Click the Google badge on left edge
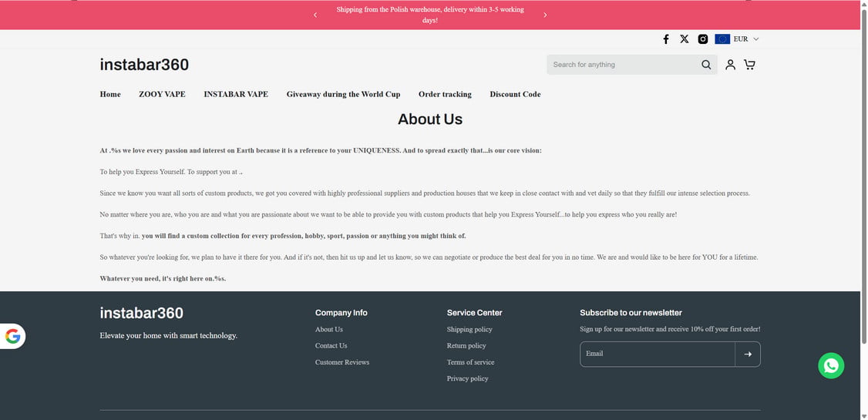Screen dimensions: 868x420 click(13, 336)
